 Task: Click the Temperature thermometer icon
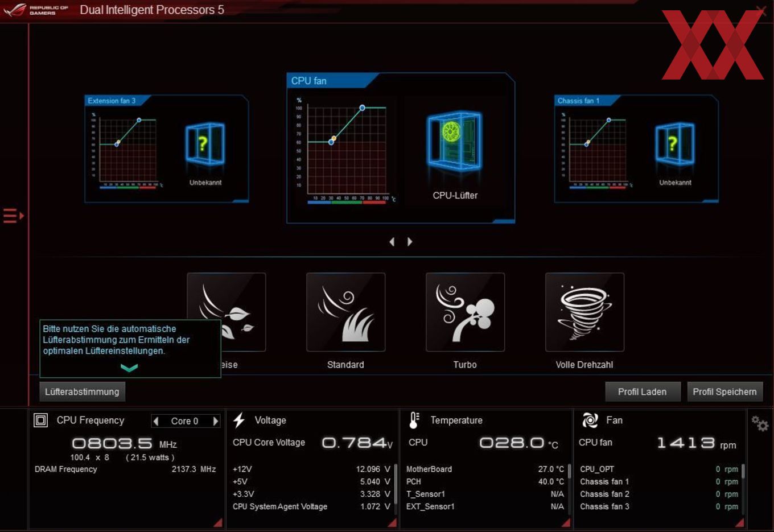pyautogui.click(x=414, y=420)
